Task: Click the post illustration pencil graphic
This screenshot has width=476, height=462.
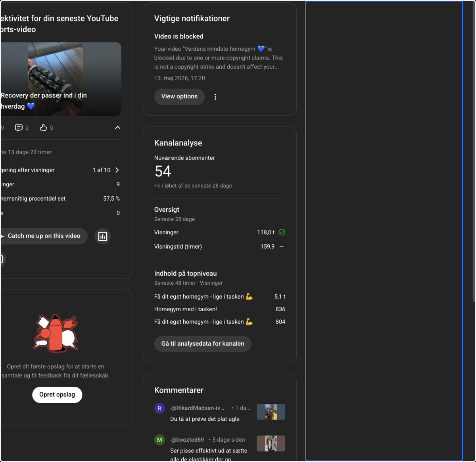Action: 56,333
